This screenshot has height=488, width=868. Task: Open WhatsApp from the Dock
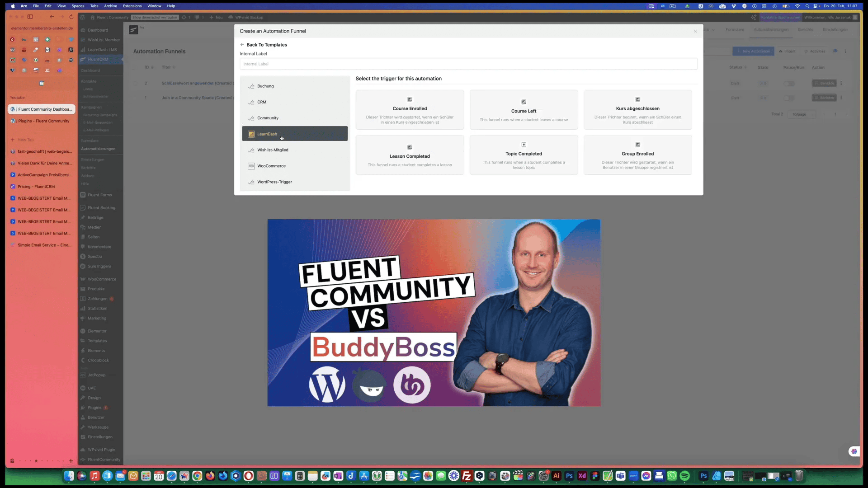[672, 476]
